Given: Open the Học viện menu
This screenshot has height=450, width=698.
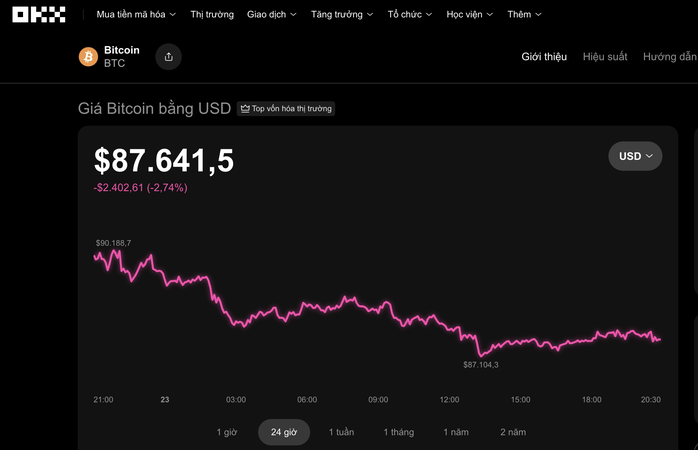Looking at the screenshot, I should coord(470,15).
